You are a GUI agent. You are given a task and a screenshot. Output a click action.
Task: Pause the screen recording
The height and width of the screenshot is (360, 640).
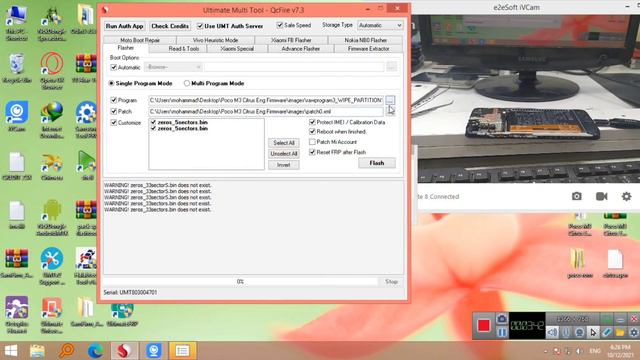[502, 332]
